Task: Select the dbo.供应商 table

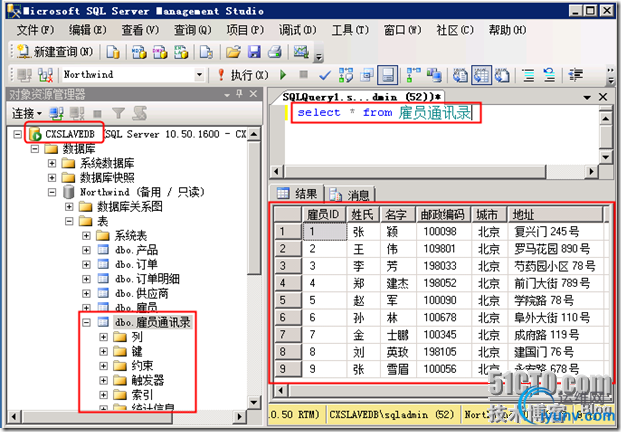Action: (x=141, y=293)
